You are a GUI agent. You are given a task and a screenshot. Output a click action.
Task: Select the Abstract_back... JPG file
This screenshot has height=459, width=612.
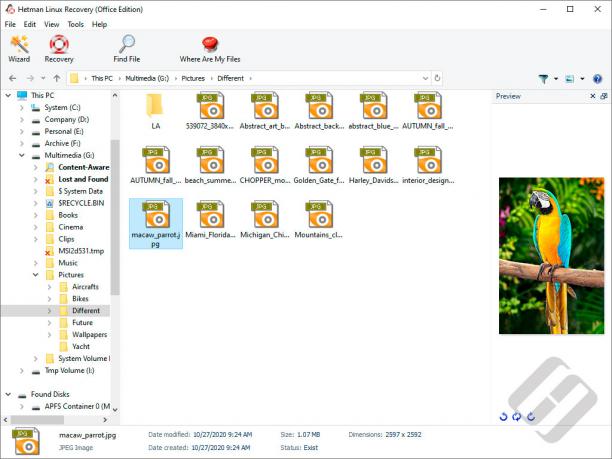click(x=319, y=111)
